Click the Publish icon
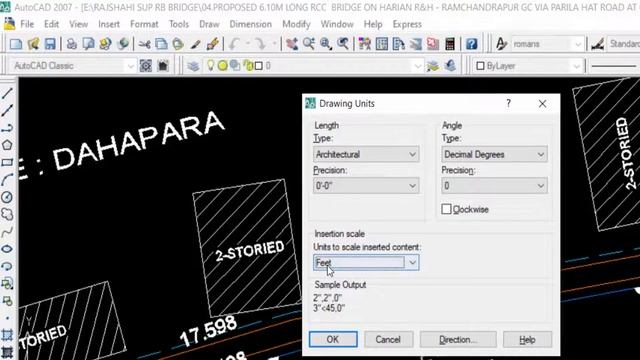The width and height of the screenshot is (640, 360). pos(105,44)
